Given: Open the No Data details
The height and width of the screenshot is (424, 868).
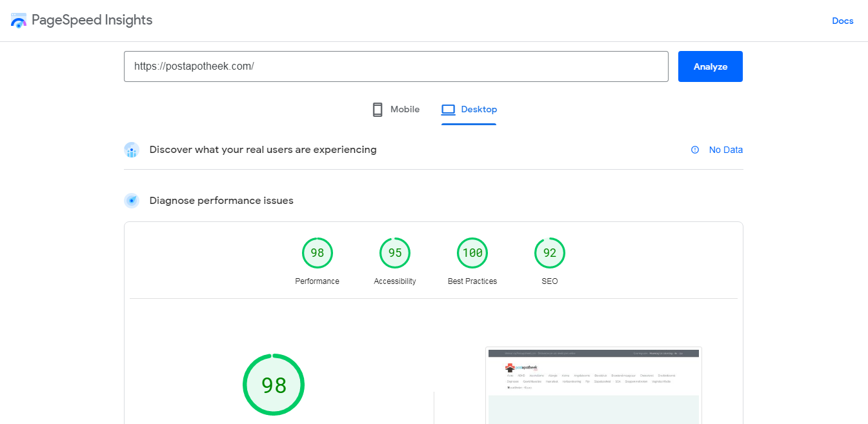Looking at the screenshot, I should click(x=725, y=149).
